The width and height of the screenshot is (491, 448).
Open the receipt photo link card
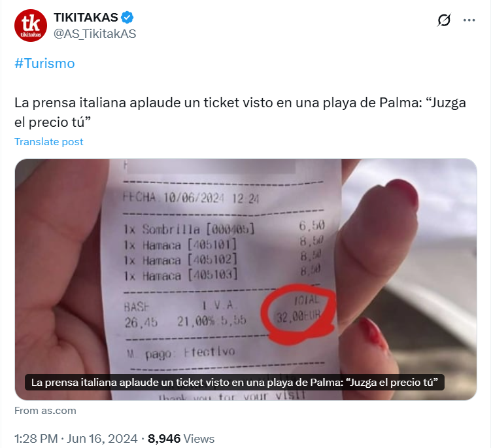(x=246, y=279)
